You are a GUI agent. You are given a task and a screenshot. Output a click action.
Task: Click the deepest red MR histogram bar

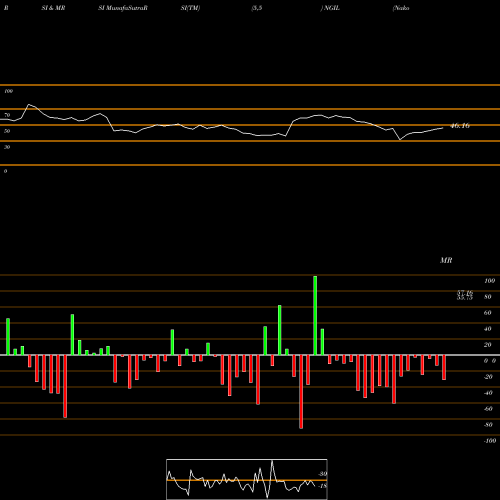(301, 392)
